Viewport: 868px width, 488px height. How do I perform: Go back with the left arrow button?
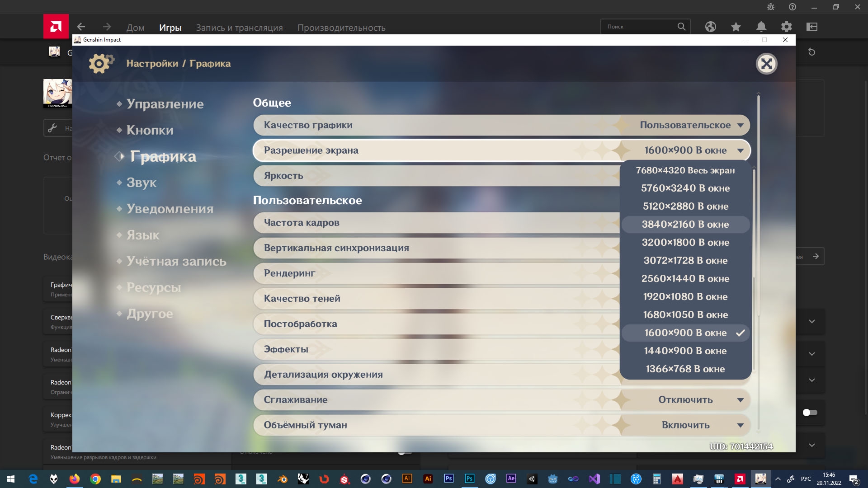(x=81, y=27)
